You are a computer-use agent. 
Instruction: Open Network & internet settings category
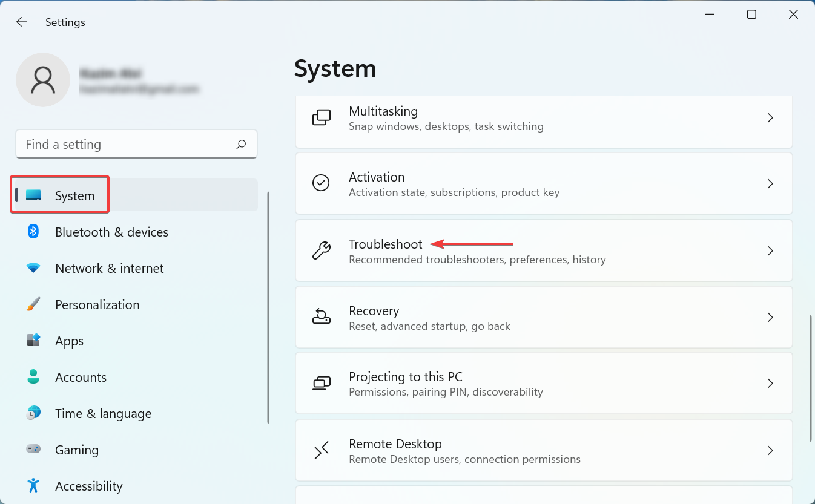pyautogui.click(x=109, y=269)
